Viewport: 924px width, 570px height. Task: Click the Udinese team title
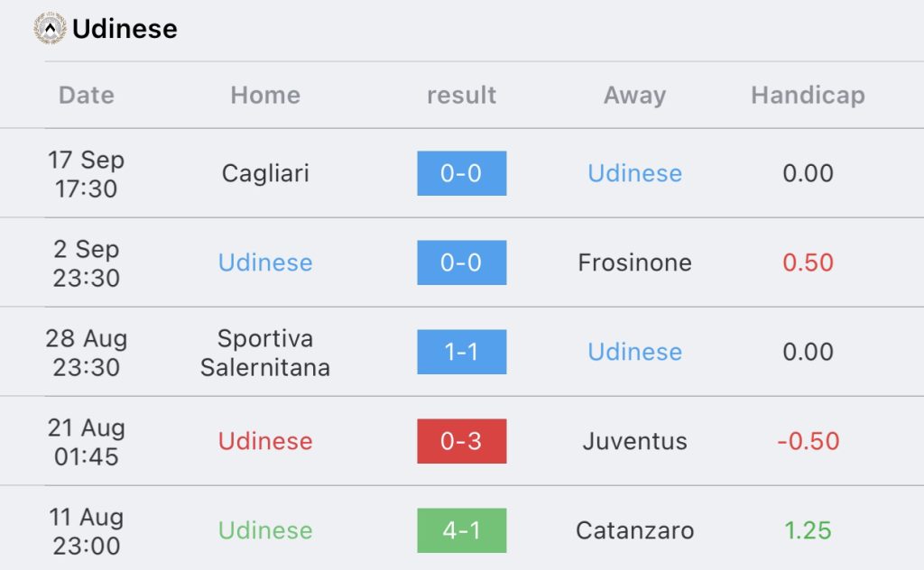tap(125, 29)
